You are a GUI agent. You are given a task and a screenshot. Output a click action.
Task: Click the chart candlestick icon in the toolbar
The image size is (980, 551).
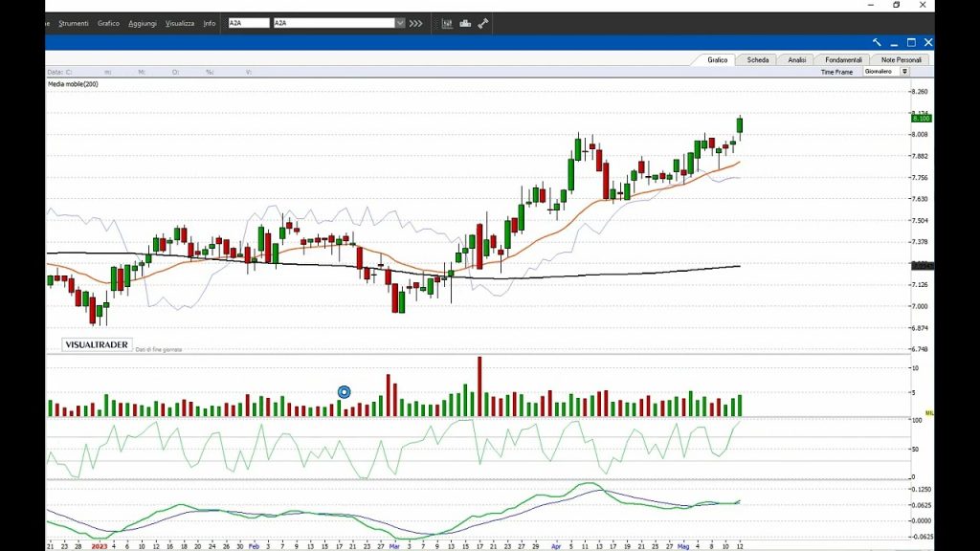[x=447, y=23]
